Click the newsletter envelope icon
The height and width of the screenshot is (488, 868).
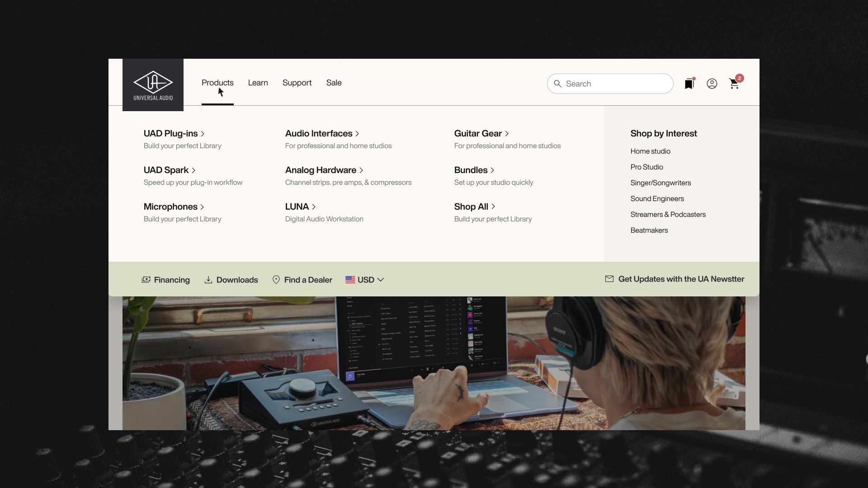click(x=609, y=279)
